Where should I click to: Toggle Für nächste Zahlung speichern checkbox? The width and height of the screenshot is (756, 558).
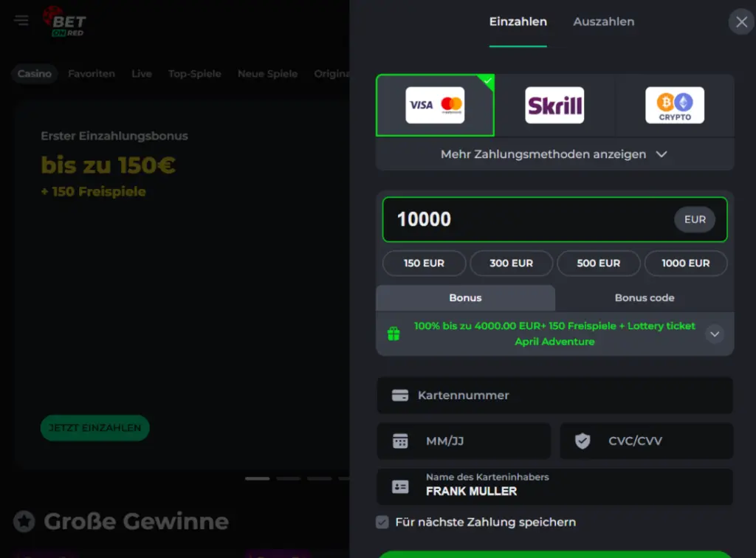click(382, 523)
